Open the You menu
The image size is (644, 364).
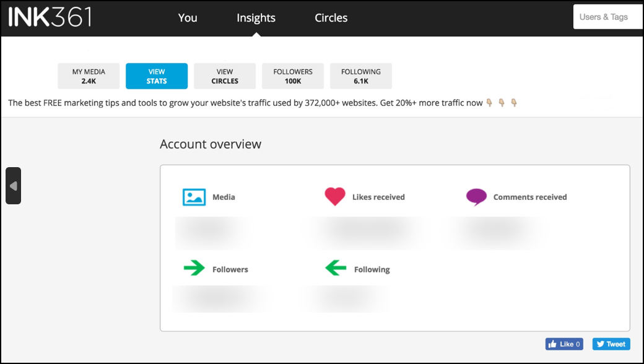click(x=188, y=18)
